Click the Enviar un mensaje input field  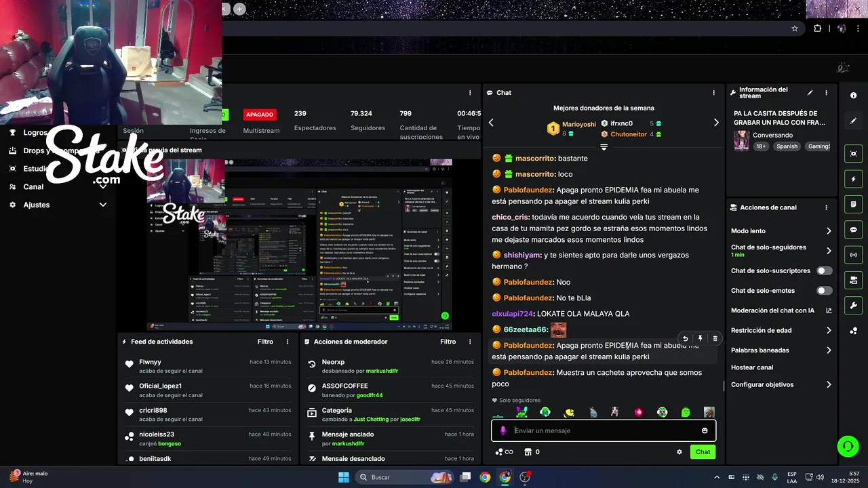604,430
